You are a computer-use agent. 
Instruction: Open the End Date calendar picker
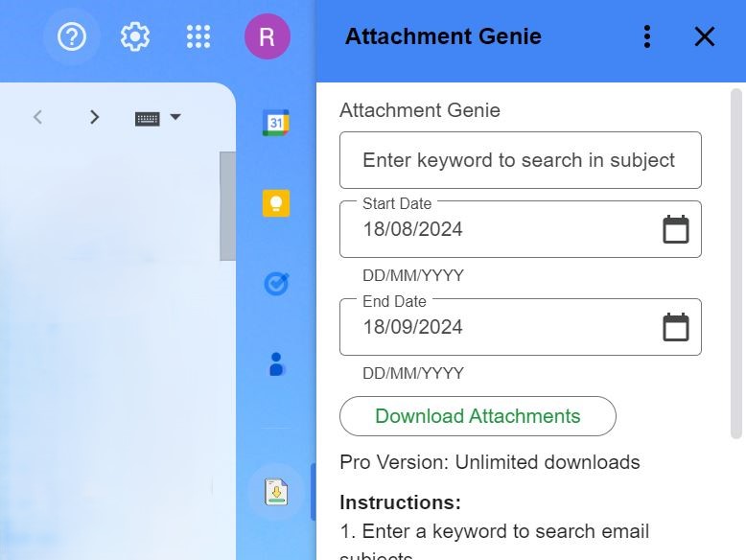pos(676,327)
